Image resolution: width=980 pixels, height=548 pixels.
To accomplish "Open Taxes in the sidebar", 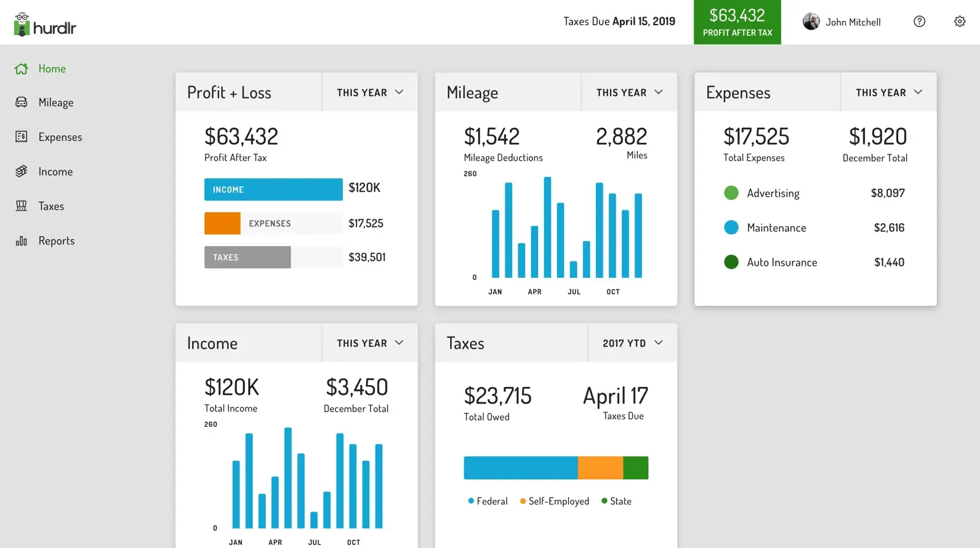I will pos(51,206).
